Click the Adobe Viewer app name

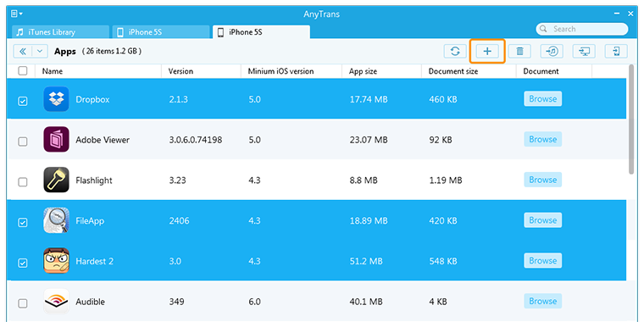click(103, 140)
